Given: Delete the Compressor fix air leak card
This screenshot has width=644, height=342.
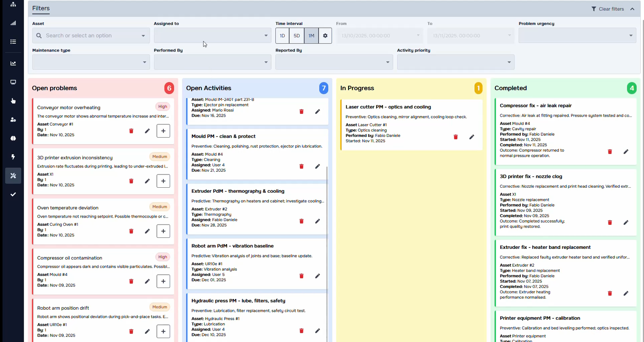Looking at the screenshot, I should 610,151.
